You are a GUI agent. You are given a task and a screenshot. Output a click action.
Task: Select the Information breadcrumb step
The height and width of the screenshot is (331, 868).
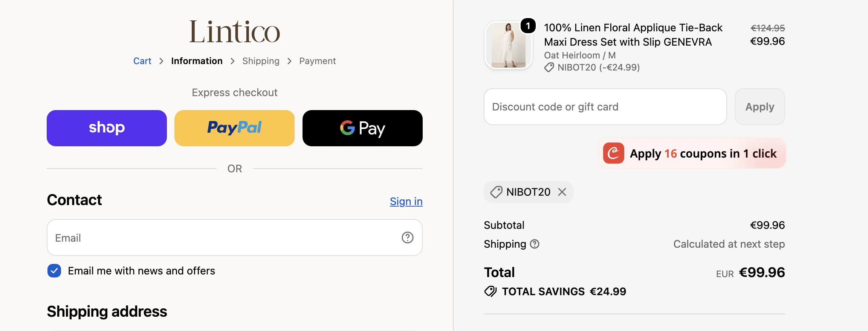[x=197, y=61]
